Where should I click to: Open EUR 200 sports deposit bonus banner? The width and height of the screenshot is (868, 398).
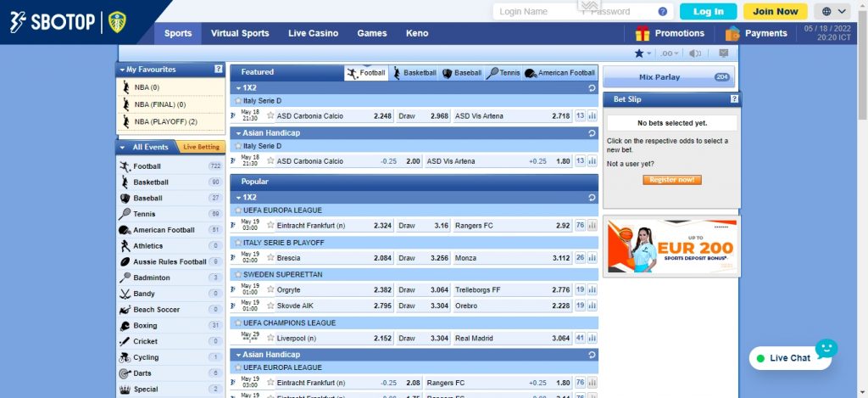(x=672, y=246)
